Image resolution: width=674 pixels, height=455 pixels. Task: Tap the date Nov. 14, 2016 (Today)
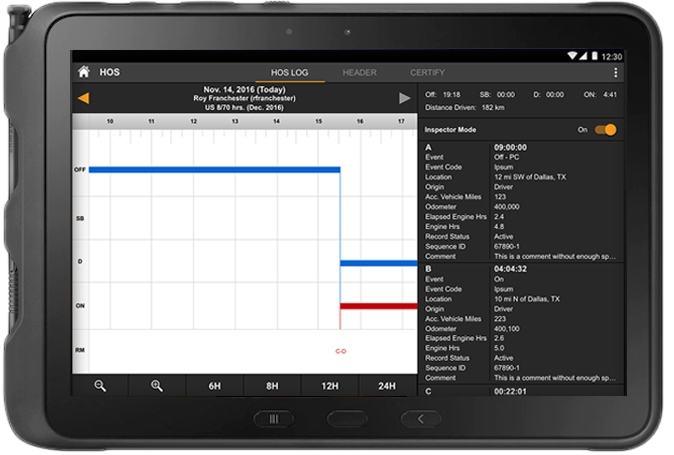[x=244, y=89]
